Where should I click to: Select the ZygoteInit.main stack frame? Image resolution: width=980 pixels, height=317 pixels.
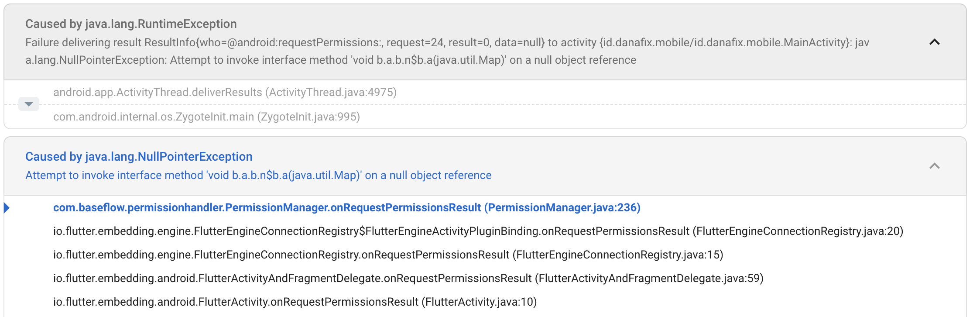tap(206, 117)
